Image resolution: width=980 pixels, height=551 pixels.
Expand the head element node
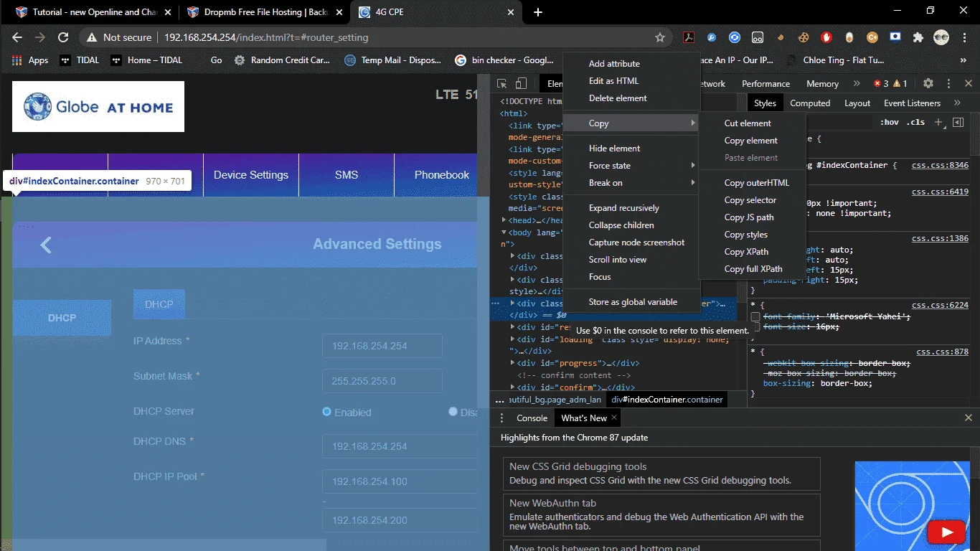[x=504, y=220]
